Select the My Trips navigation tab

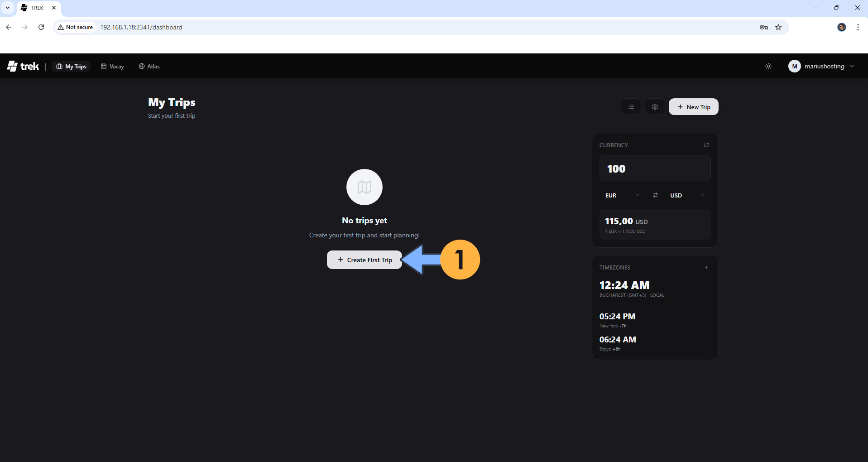[x=71, y=66]
